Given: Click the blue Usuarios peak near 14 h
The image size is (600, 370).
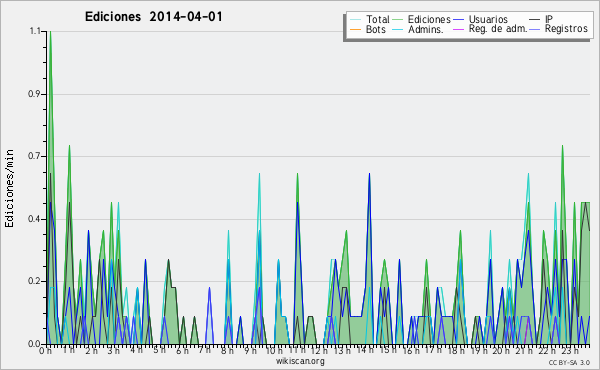Looking at the screenshot, I should [x=369, y=175].
